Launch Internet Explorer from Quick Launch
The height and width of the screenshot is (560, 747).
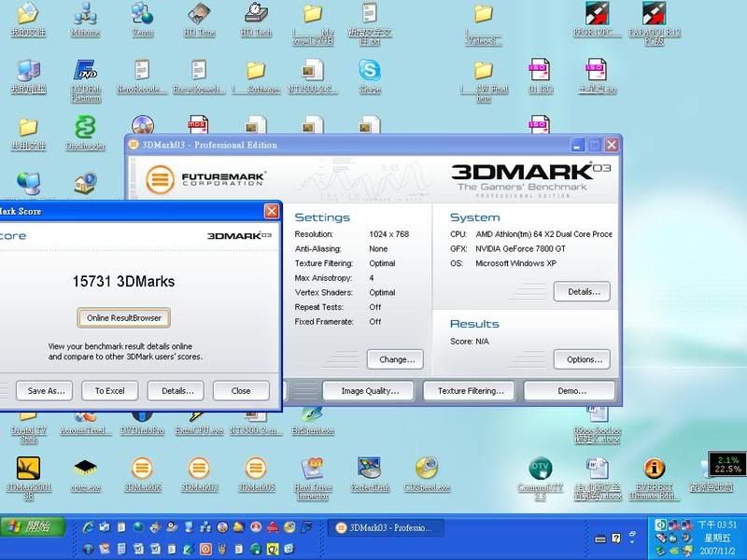click(x=88, y=527)
